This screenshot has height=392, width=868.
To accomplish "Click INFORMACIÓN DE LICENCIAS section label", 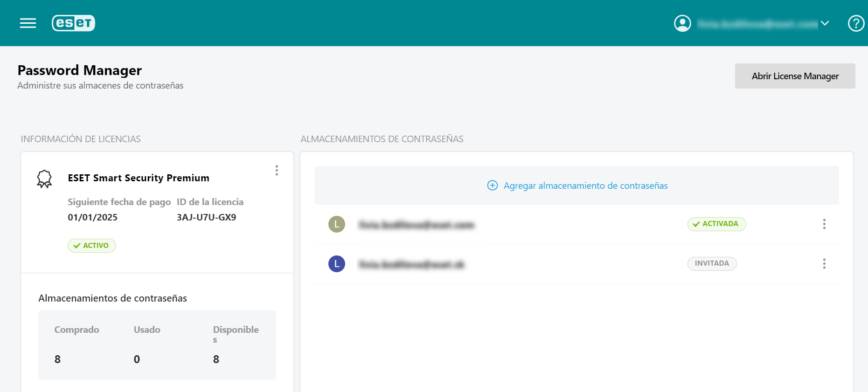I will (x=81, y=139).
